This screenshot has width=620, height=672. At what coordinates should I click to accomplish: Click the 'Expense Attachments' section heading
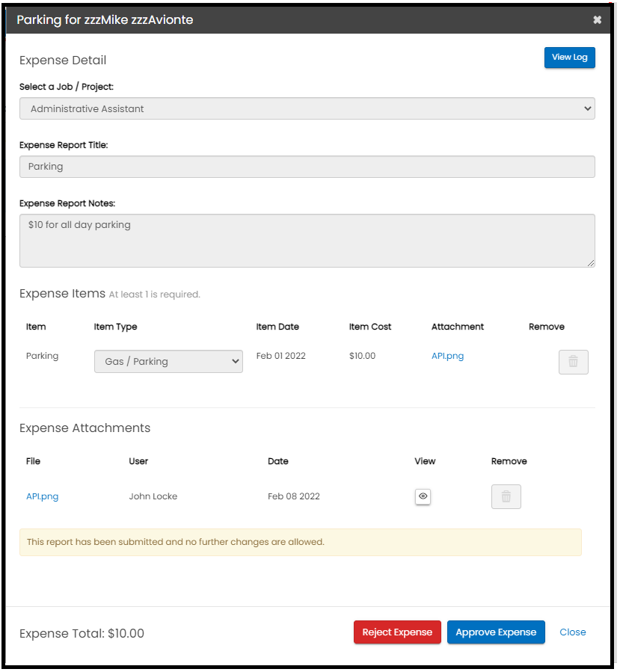[85, 428]
